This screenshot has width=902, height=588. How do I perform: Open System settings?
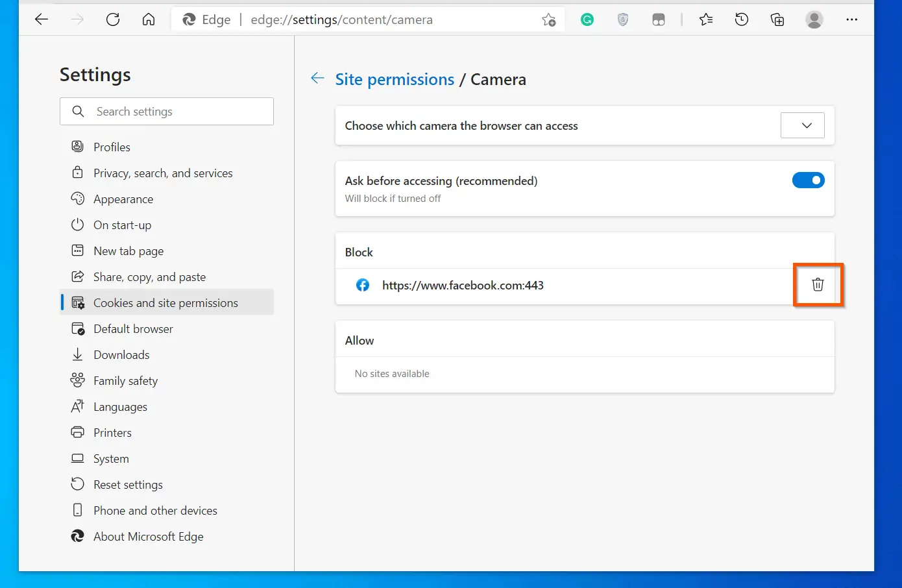(167, 458)
